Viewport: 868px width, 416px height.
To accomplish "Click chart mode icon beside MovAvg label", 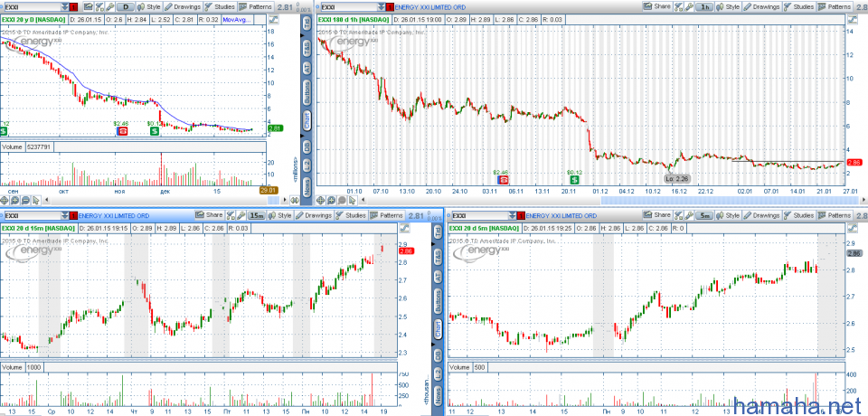I will [x=273, y=19].
